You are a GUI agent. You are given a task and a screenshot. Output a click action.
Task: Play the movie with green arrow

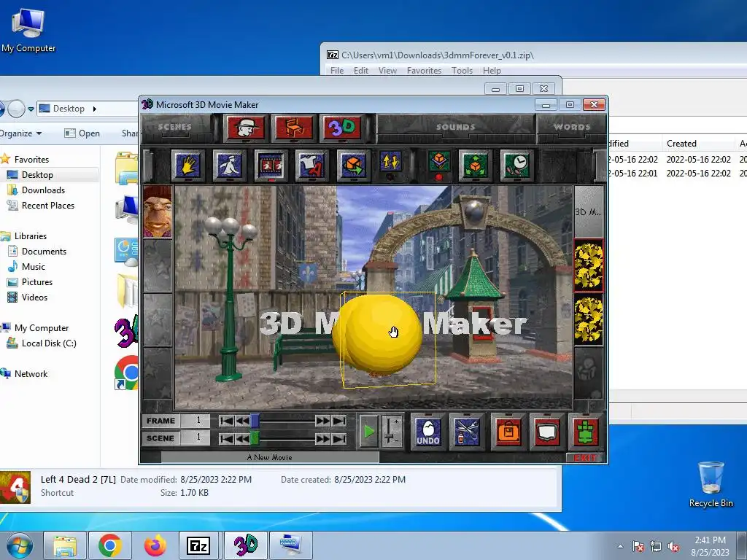368,432
